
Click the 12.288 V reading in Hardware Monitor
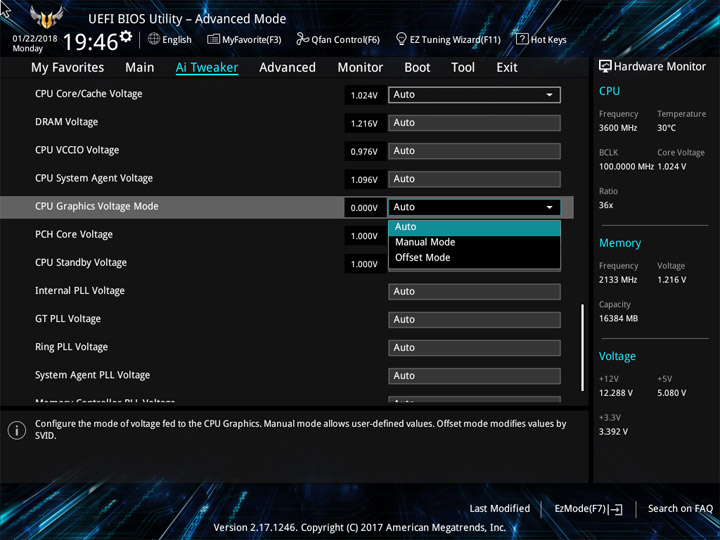[x=616, y=393]
